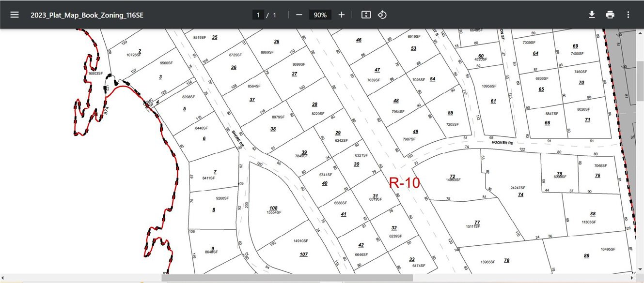The width and height of the screenshot is (644, 283).
Task: Download the plat map PDF
Action: coord(592,15)
